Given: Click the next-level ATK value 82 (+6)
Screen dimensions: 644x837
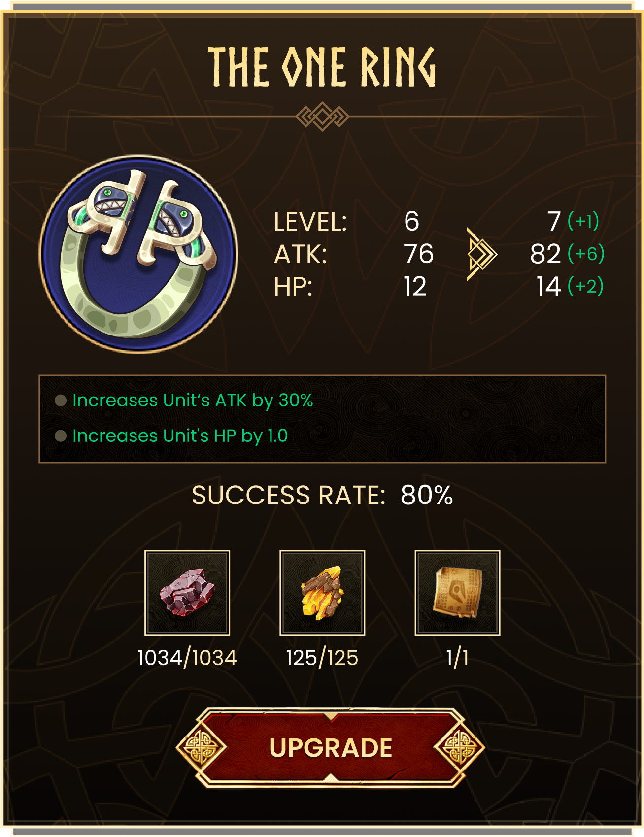Looking at the screenshot, I should (x=567, y=254).
